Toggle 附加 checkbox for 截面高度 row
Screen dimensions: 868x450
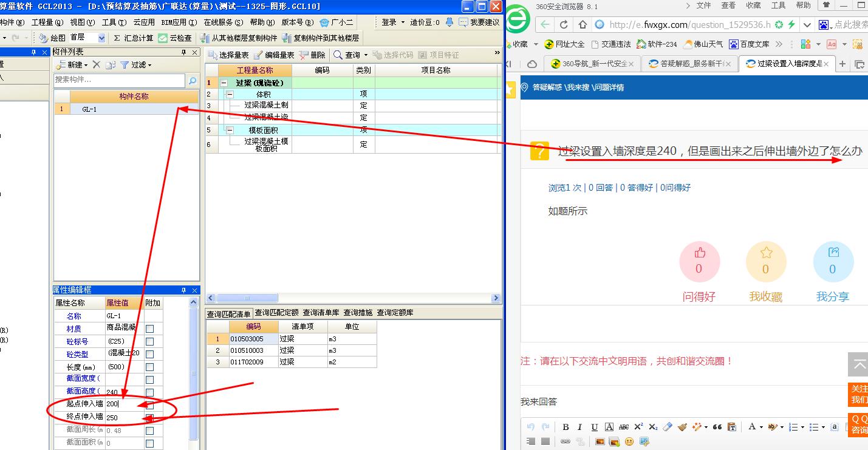click(x=149, y=392)
